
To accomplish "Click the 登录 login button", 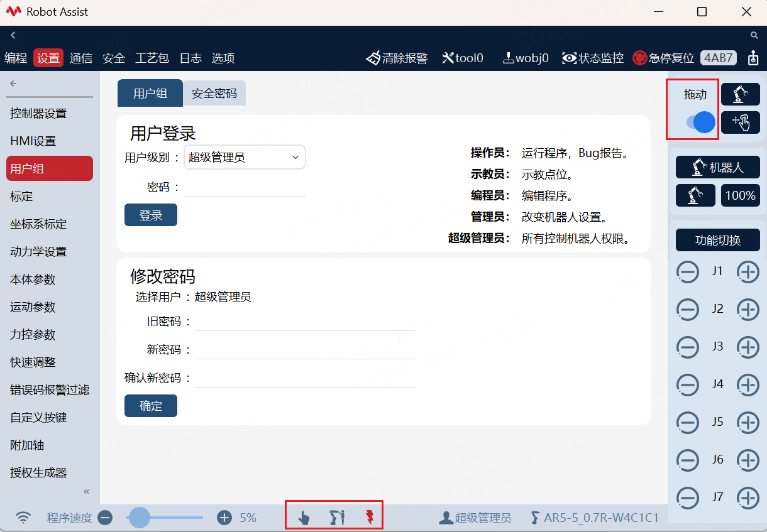I will coord(151,215).
